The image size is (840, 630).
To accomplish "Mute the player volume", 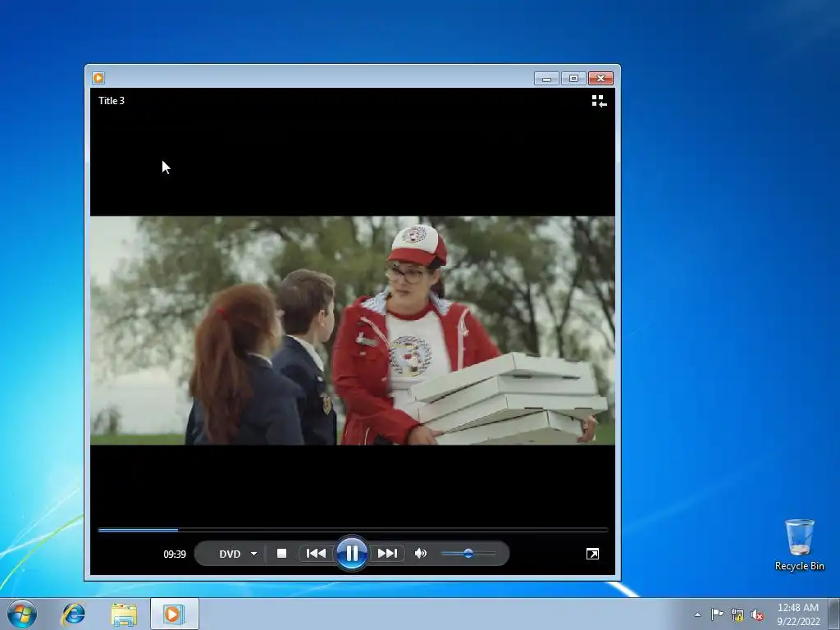I will coord(421,554).
